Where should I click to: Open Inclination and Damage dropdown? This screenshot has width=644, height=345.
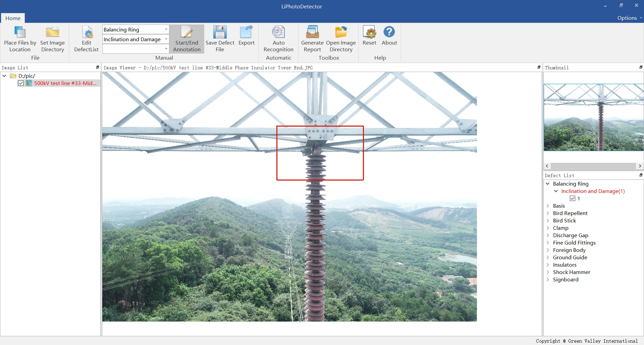point(166,39)
